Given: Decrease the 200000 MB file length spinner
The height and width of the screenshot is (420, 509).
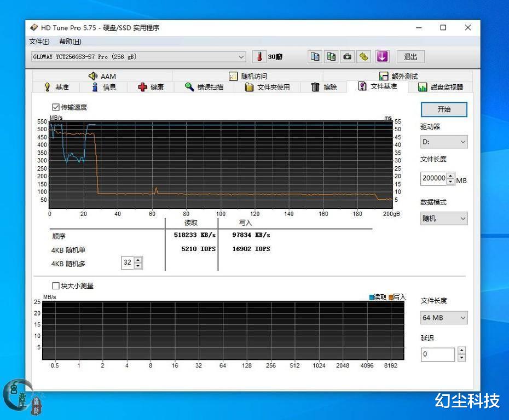Looking at the screenshot, I should [x=450, y=182].
